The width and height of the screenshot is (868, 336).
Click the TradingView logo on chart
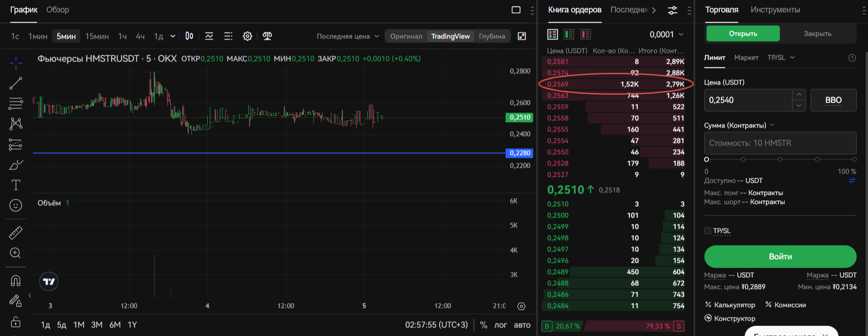(49, 282)
